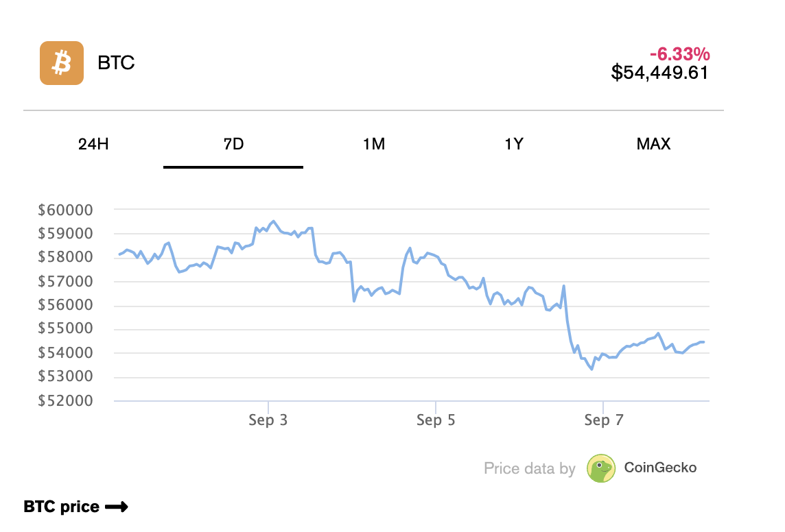Viewport: 785px width, 532px height.
Task: Click the "Price data by" text
Action: (529, 469)
